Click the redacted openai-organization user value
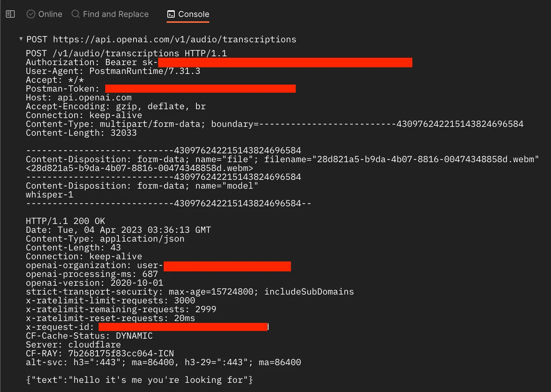This screenshot has width=551, height=392. coord(227,266)
